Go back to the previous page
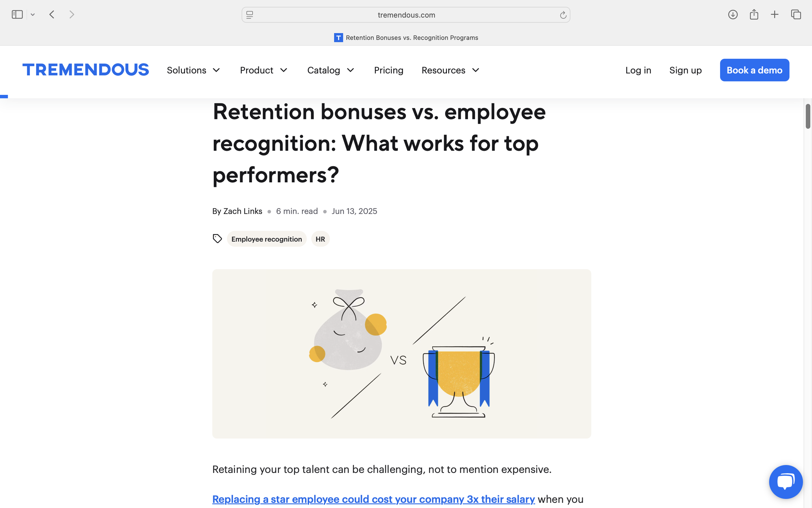The height and width of the screenshot is (508, 812). (52, 14)
